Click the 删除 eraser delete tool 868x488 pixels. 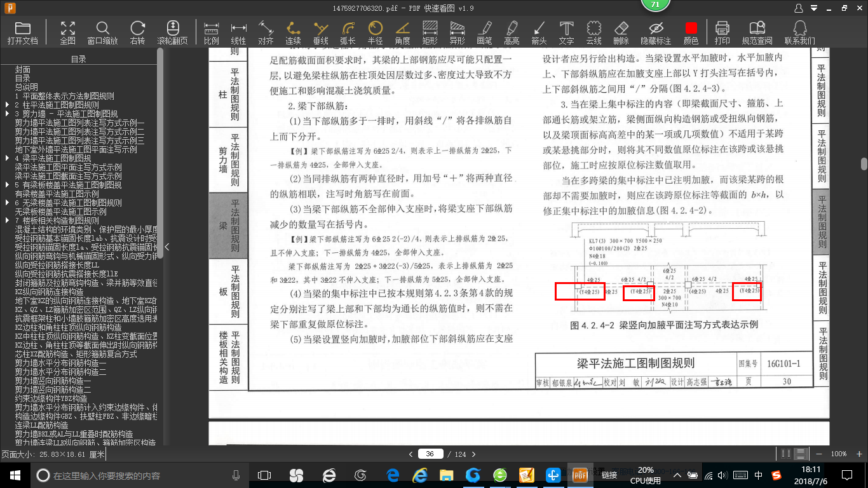(621, 32)
